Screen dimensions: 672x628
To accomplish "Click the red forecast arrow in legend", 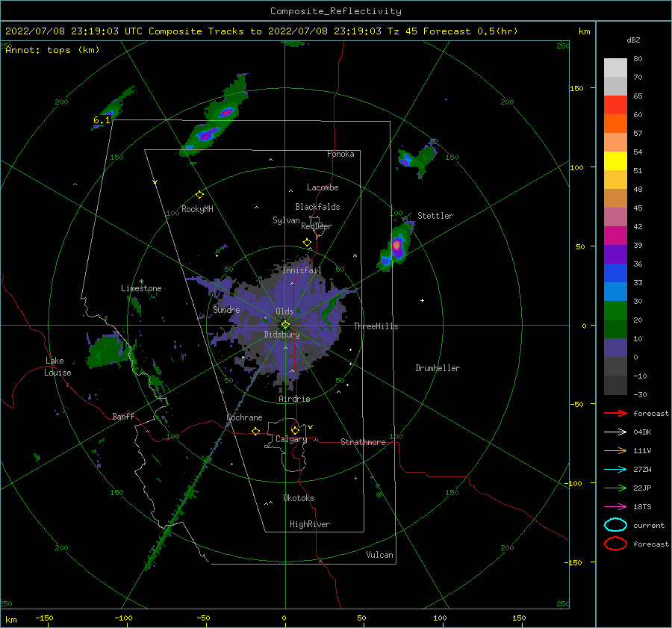I will point(615,413).
